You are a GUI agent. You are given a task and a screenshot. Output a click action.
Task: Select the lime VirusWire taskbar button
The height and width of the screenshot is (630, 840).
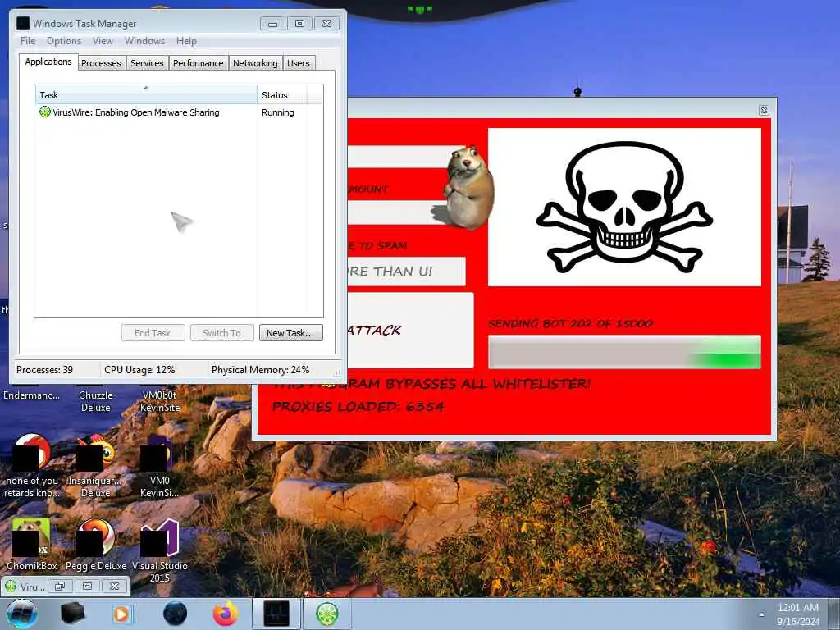point(327,614)
